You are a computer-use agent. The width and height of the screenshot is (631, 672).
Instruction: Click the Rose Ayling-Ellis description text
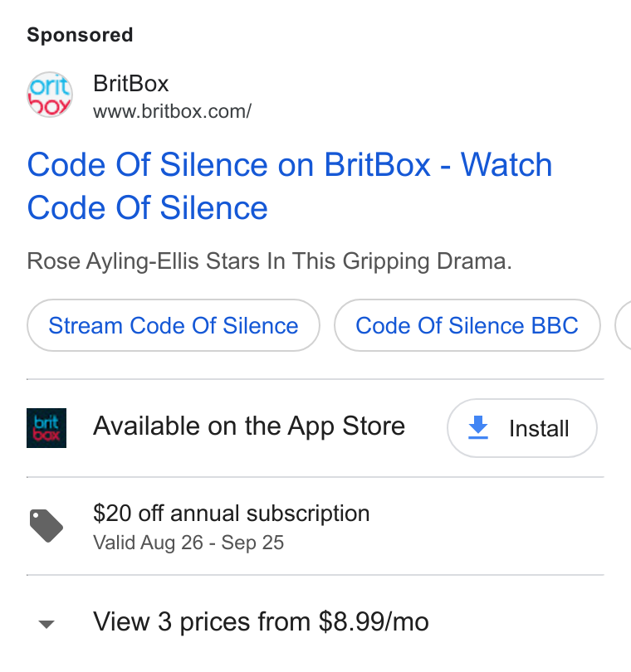pos(269,261)
